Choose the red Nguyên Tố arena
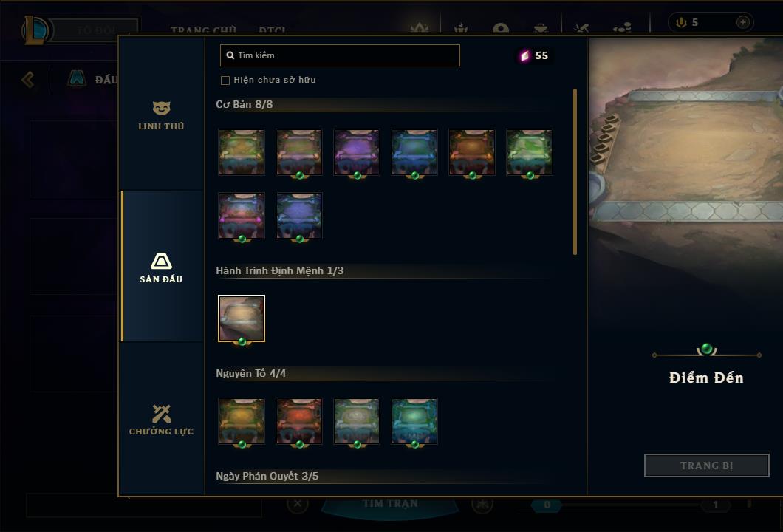Screen dimensions: 783x532 [x=299, y=421]
